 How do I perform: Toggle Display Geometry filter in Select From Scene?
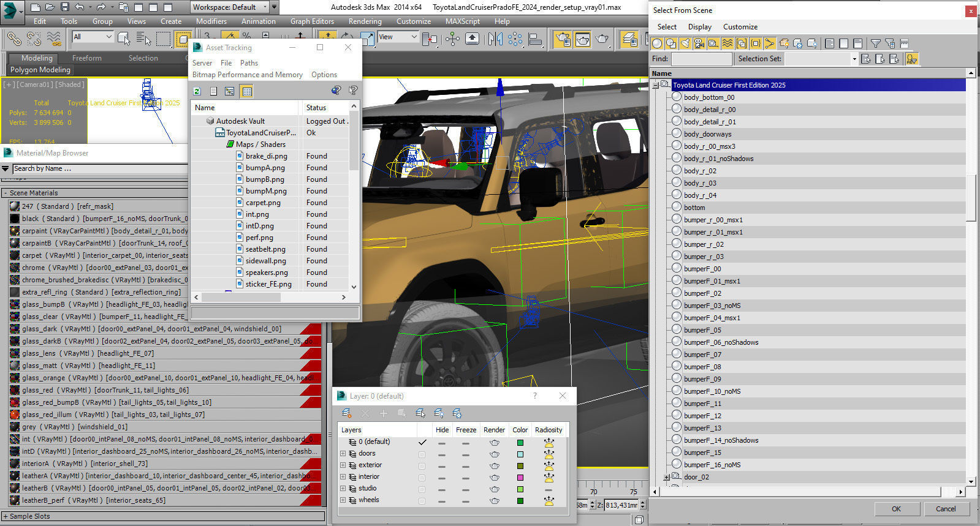click(x=657, y=43)
